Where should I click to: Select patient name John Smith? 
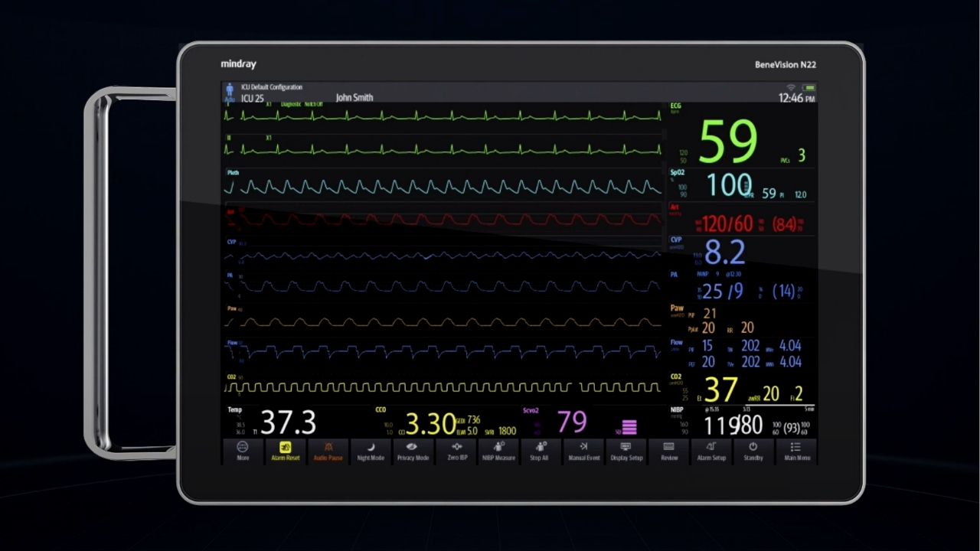[354, 98]
